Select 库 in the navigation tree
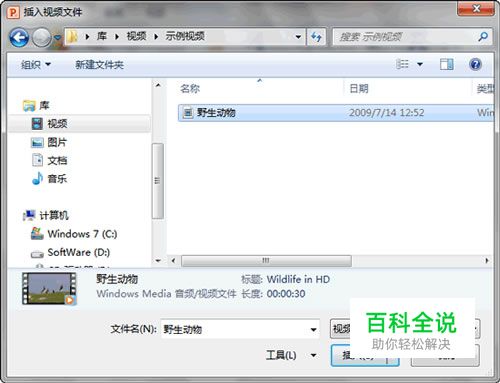This screenshot has height=383, width=500. point(44,106)
